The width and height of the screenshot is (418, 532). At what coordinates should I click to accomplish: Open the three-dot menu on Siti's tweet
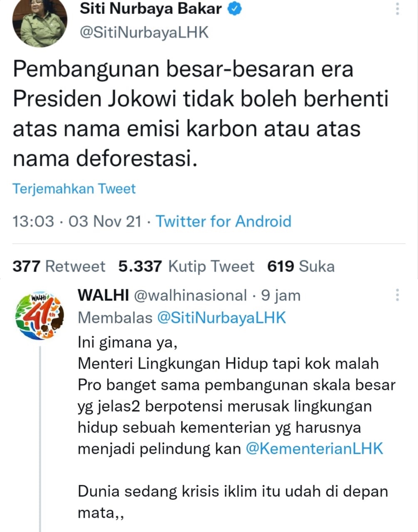point(398,9)
